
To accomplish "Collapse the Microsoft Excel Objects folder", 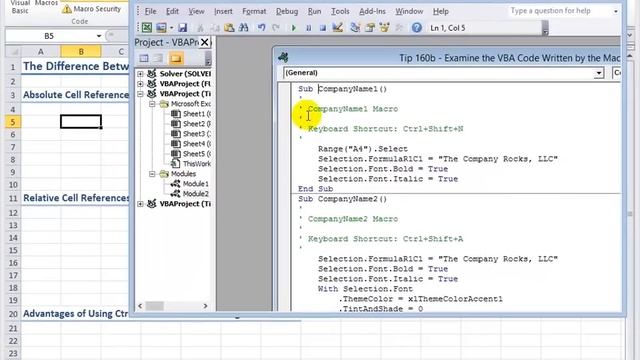I will pos(152,104).
